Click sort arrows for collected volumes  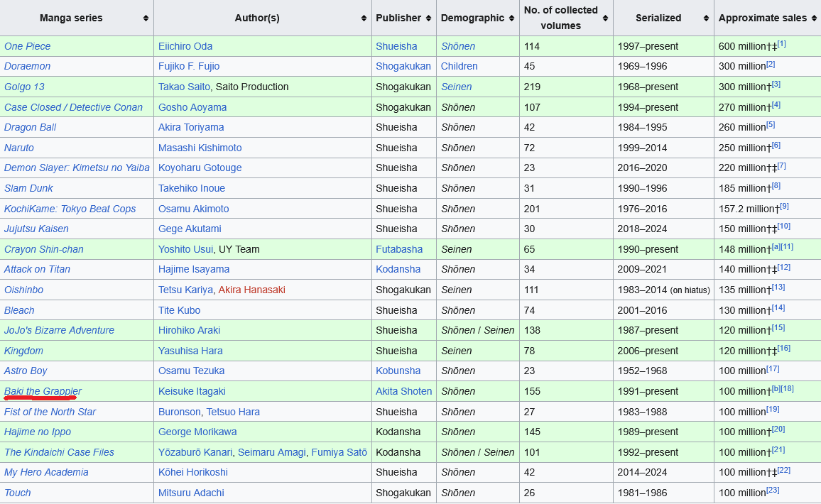point(605,18)
